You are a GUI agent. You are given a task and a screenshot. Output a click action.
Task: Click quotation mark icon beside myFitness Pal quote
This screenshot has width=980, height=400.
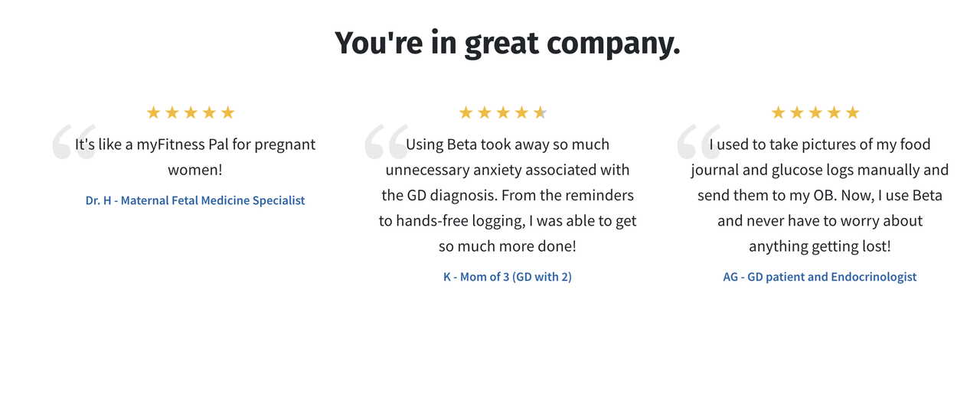click(73, 142)
